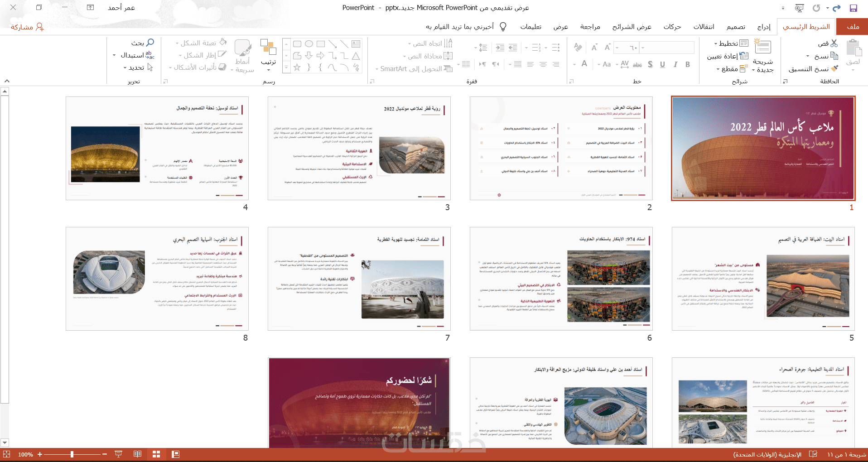Click the Increase Indent icon in paragraph group
This screenshot has height=462, width=868.
(500, 47)
